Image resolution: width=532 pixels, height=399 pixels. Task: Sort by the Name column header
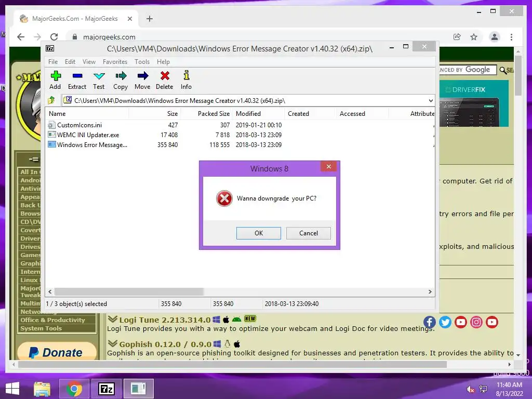[x=87, y=114]
